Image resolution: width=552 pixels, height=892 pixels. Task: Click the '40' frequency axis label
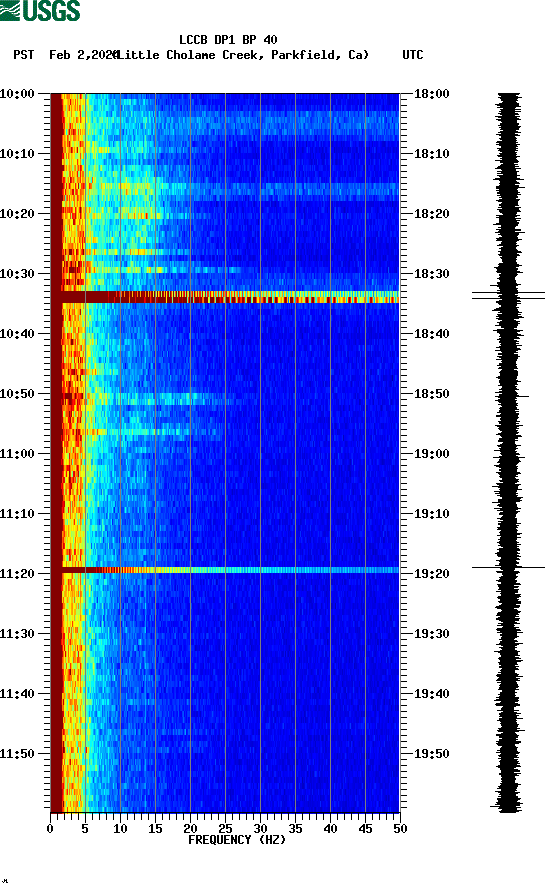[x=331, y=829]
